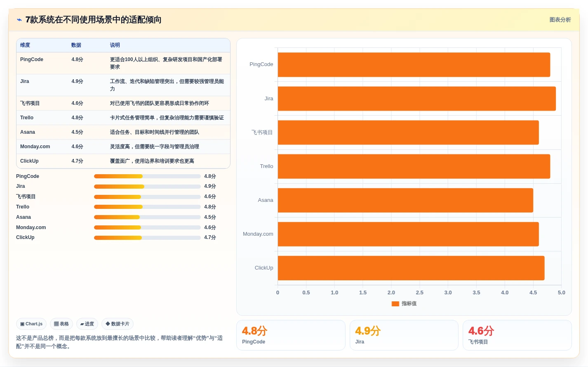
Task: Click the 4.7分 value beside ClickUp progress bar
Action: tap(210, 238)
